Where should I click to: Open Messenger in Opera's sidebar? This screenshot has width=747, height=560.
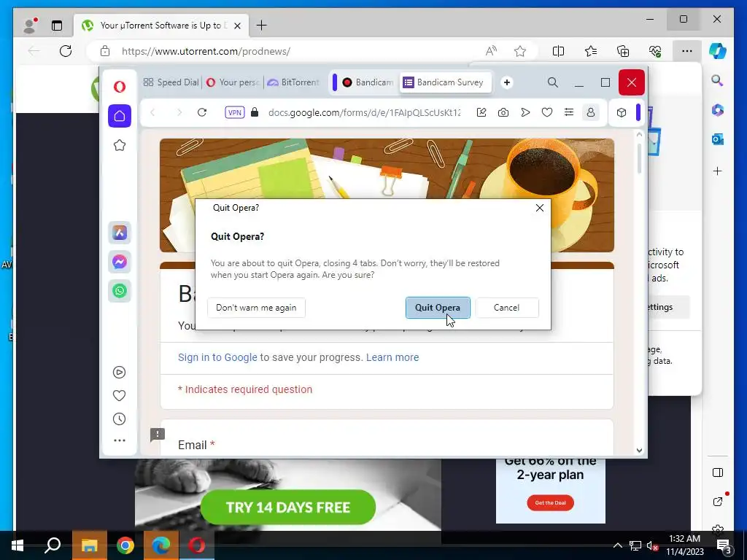(x=120, y=262)
